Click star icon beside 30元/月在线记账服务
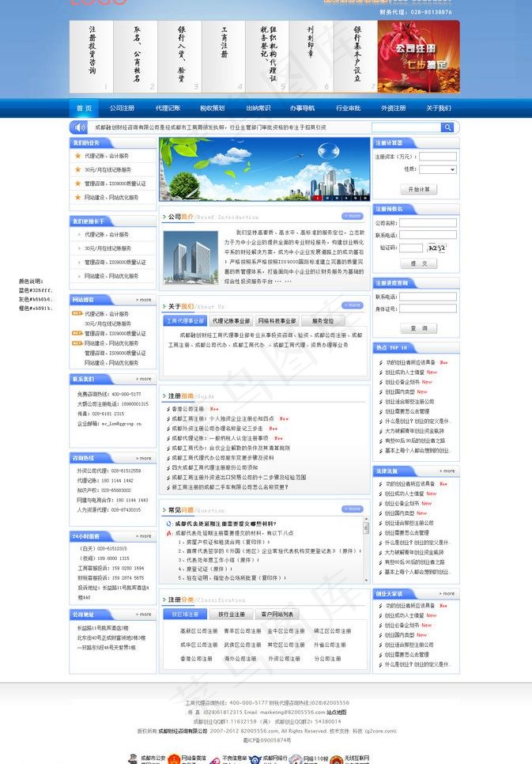Screen dimensions: 532x764 click(77, 169)
